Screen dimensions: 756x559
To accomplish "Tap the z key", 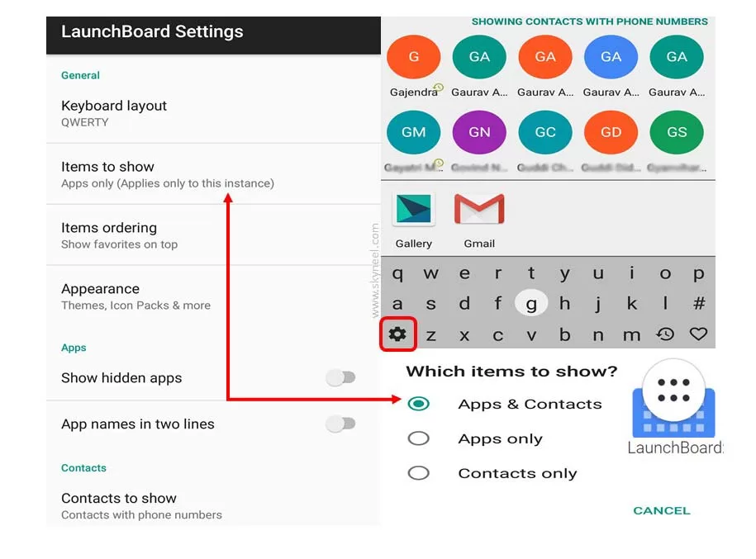I will pyautogui.click(x=431, y=334).
